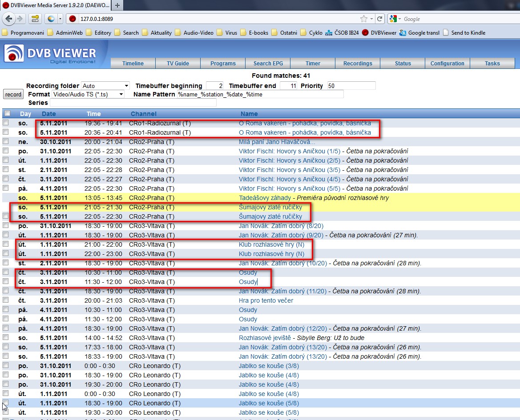Click the reload page icon
The width and height of the screenshot is (520, 420).
pos(379,19)
